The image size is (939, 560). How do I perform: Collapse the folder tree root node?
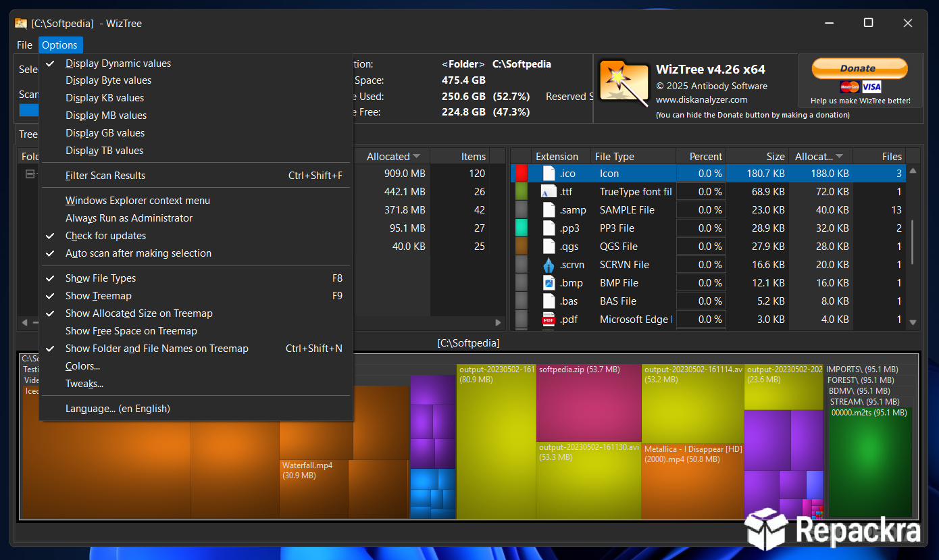tap(30, 174)
